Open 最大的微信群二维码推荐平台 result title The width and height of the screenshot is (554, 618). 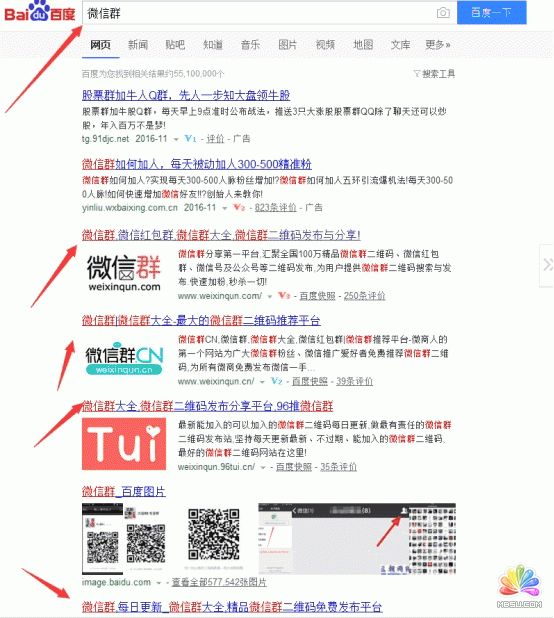click(201, 320)
